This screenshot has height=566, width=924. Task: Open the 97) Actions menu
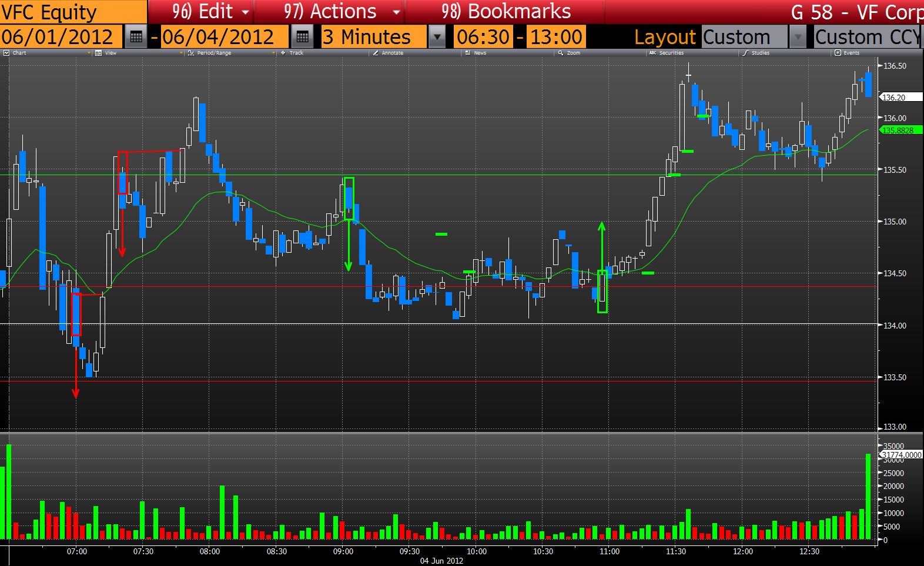point(330,12)
